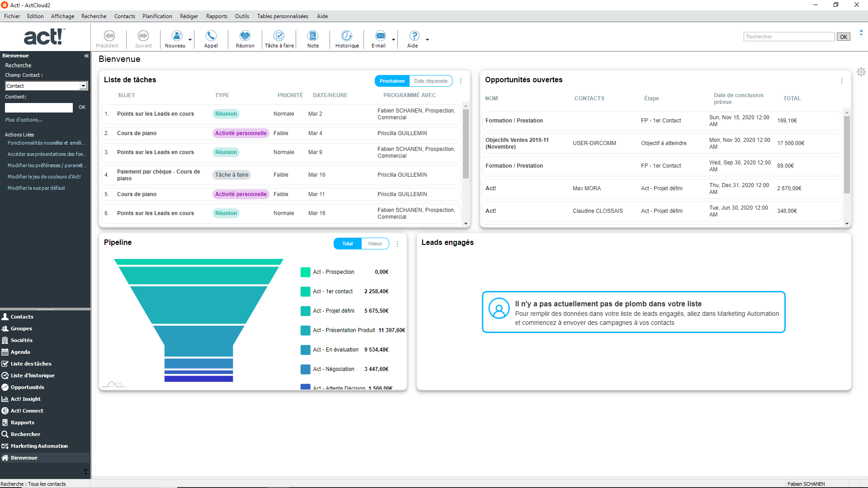
Task: Sort opportunities by TOTAL column header
Action: (792, 99)
